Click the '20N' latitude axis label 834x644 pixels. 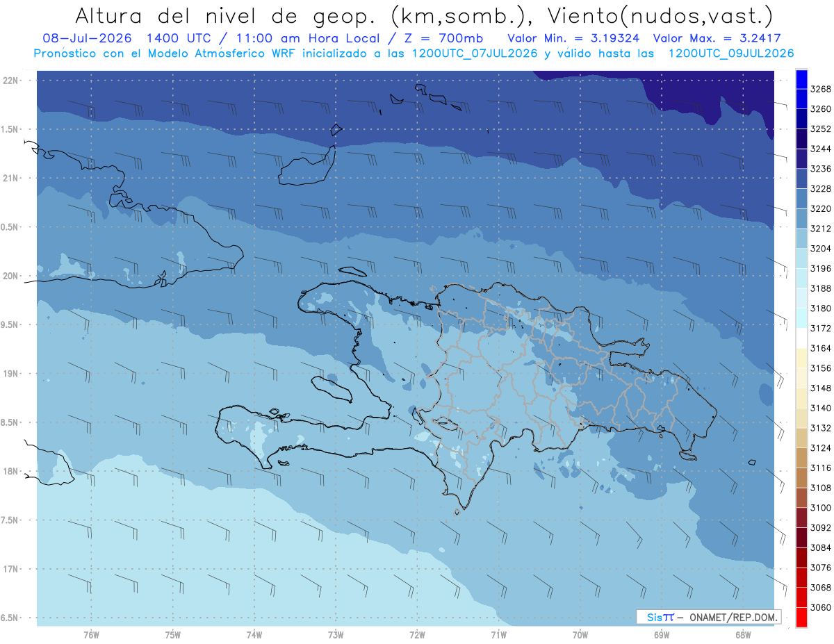[10, 276]
